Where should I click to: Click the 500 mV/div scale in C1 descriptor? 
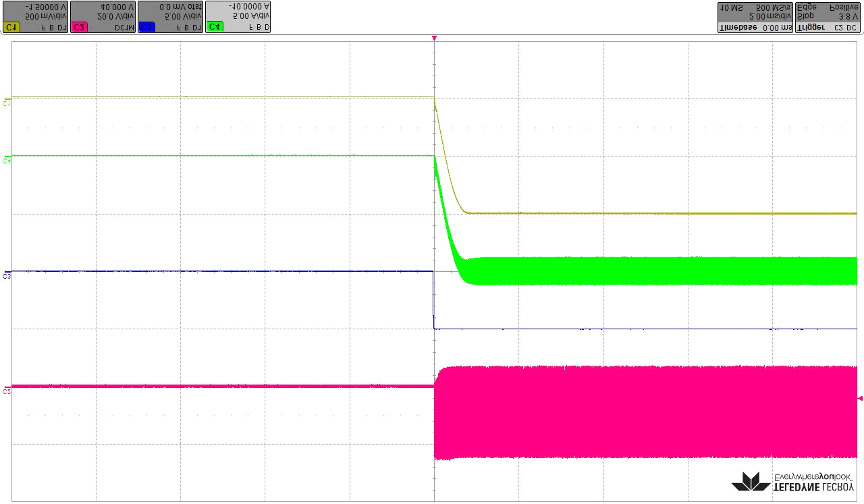click(x=46, y=16)
